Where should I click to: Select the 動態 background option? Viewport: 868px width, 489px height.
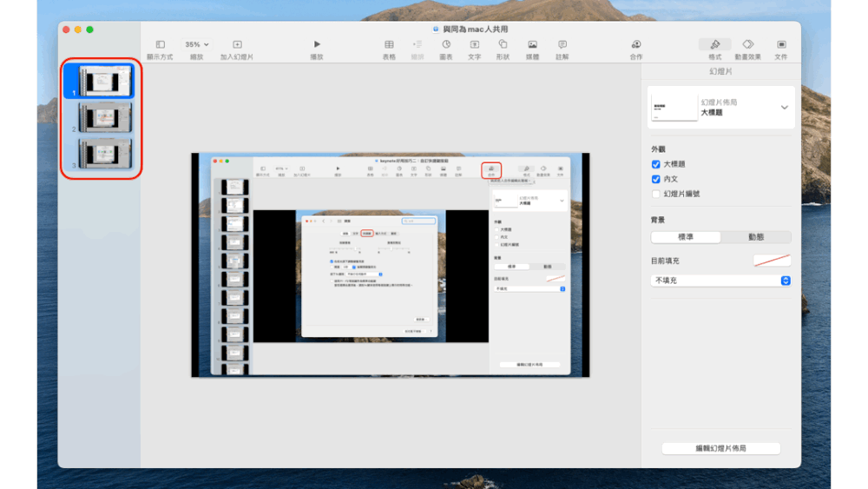coord(756,237)
